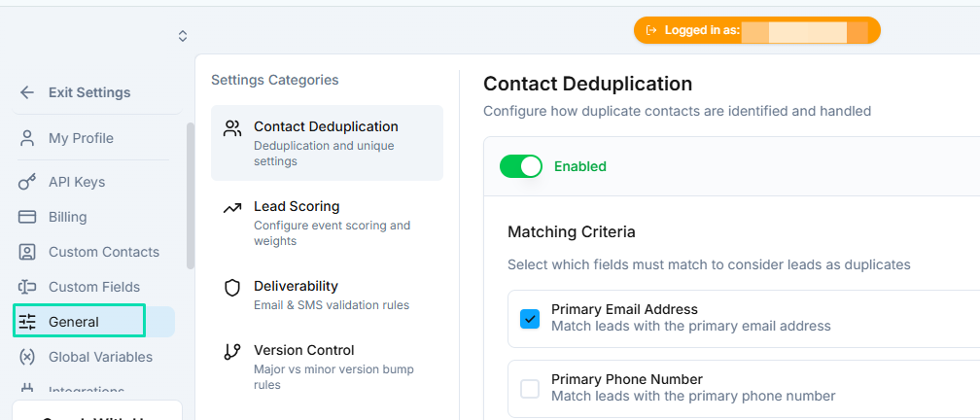Screen dimensions: 980x420
Task: Uncheck the Primary Email Address checkbox
Action: coord(530,319)
